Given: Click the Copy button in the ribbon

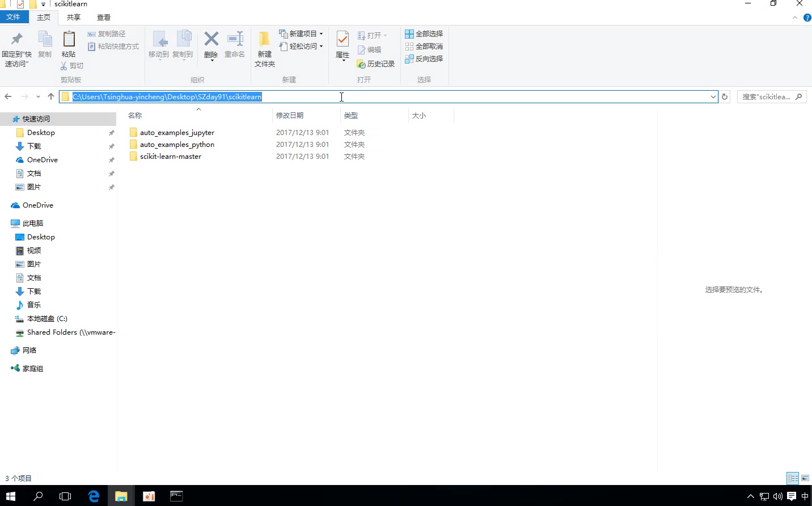Looking at the screenshot, I should 45,45.
